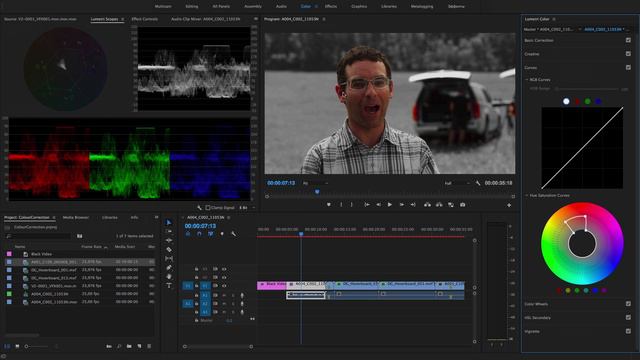Click the Lift button in Program monitor
Viewport: 640px width, 360px height.
[x=427, y=204]
